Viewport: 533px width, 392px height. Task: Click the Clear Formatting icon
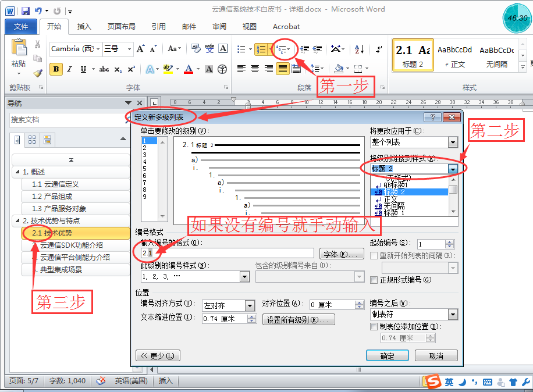(x=196, y=49)
